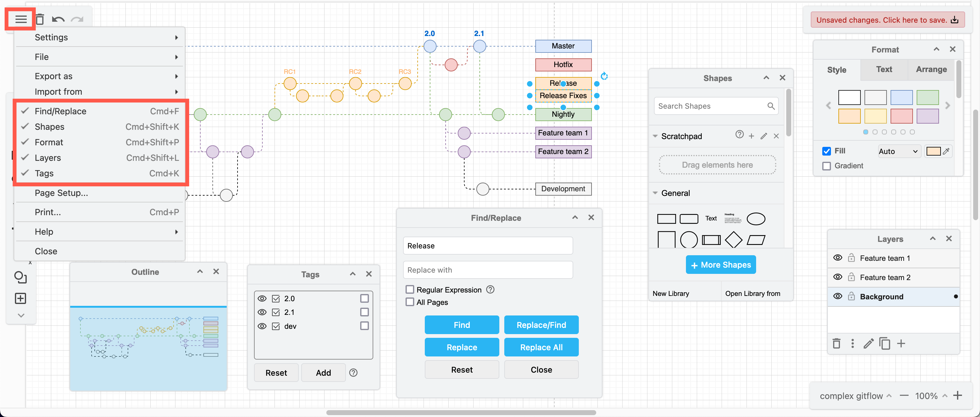Rename a layer using the edit pencil icon
Screen dimensions: 980x417
click(x=869, y=344)
